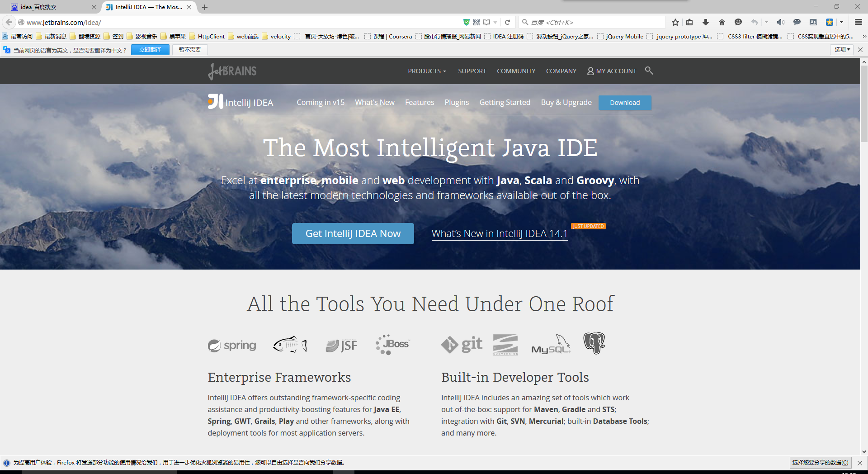Click the info icon in Firefox data notice
The image size is (868, 474).
click(7, 463)
